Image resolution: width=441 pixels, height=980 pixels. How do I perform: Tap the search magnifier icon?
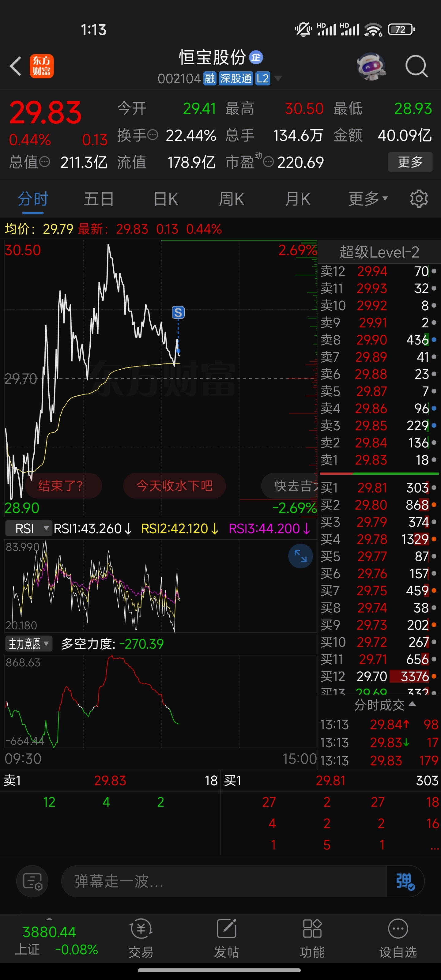(417, 66)
